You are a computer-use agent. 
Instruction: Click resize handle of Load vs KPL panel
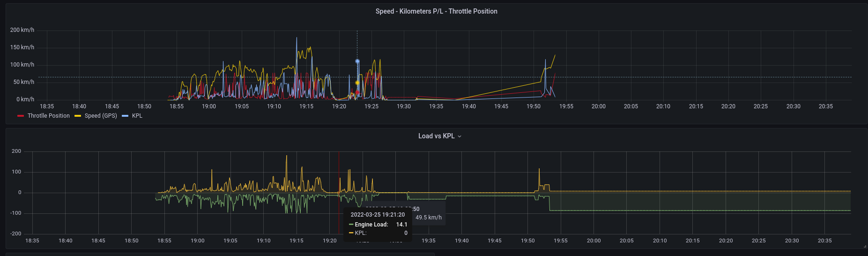tap(865, 246)
